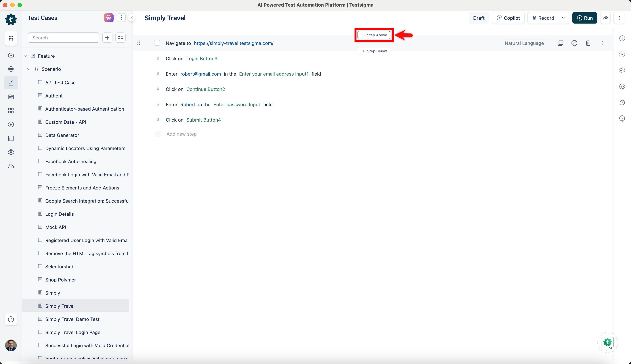Select the test development pencil icon
Screen dimensions: 631x364
tap(11, 83)
